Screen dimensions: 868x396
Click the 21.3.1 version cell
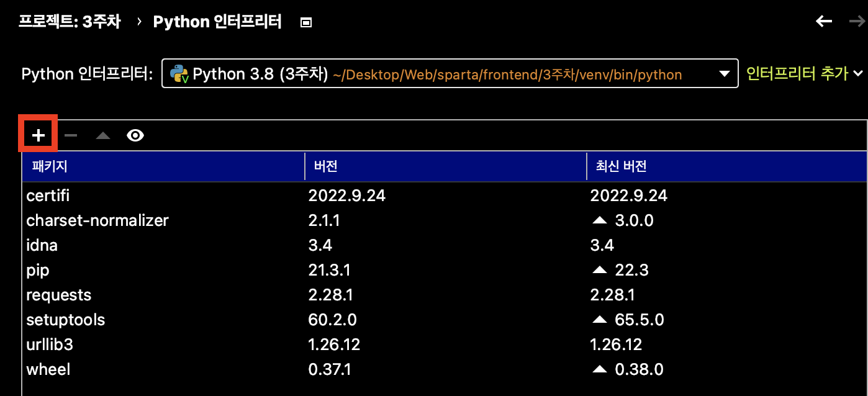coord(331,270)
